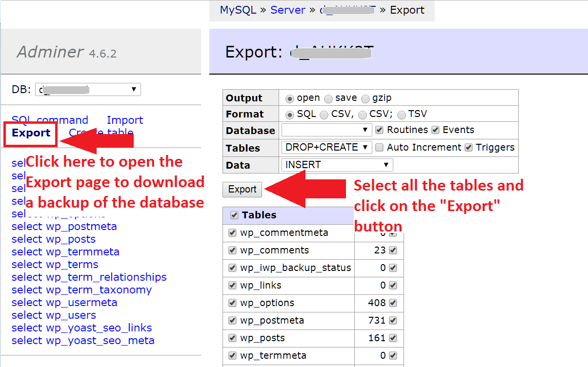Image resolution: width=588 pixels, height=367 pixels.
Task: Uncheck the wp_iwp_backup_status table checkbox
Action: click(232, 268)
